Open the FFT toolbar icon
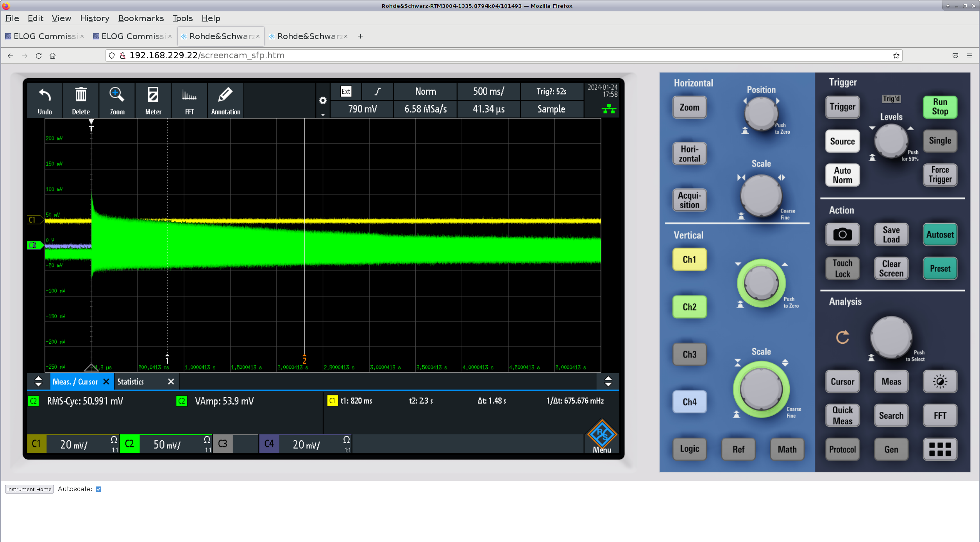980x542 pixels. (x=189, y=95)
